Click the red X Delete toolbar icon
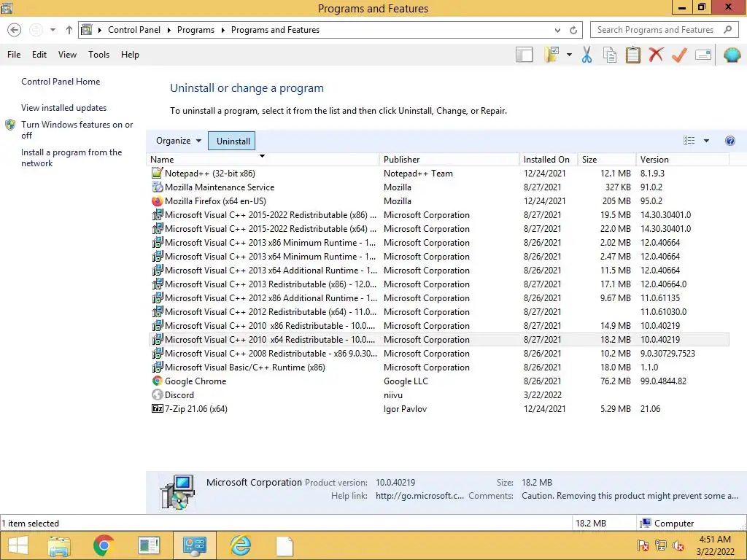The height and width of the screenshot is (560, 747). click(x=656, y=55)
